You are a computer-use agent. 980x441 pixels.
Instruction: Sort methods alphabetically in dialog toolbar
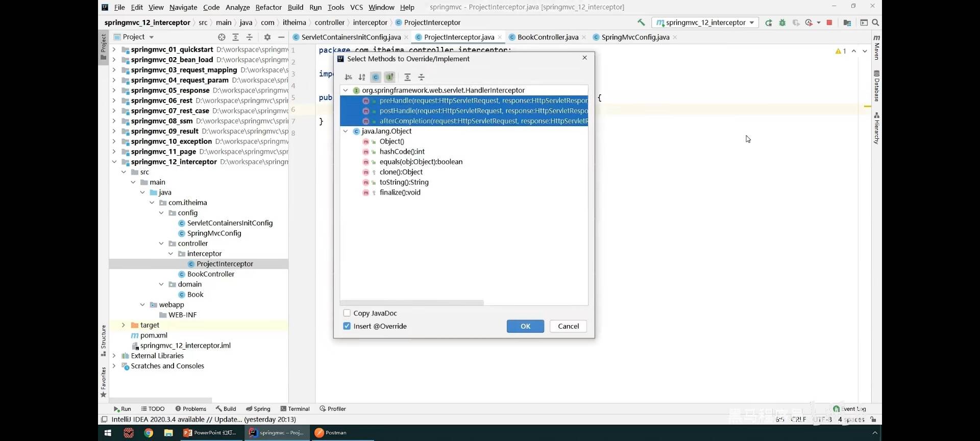[x=362, y=77]
